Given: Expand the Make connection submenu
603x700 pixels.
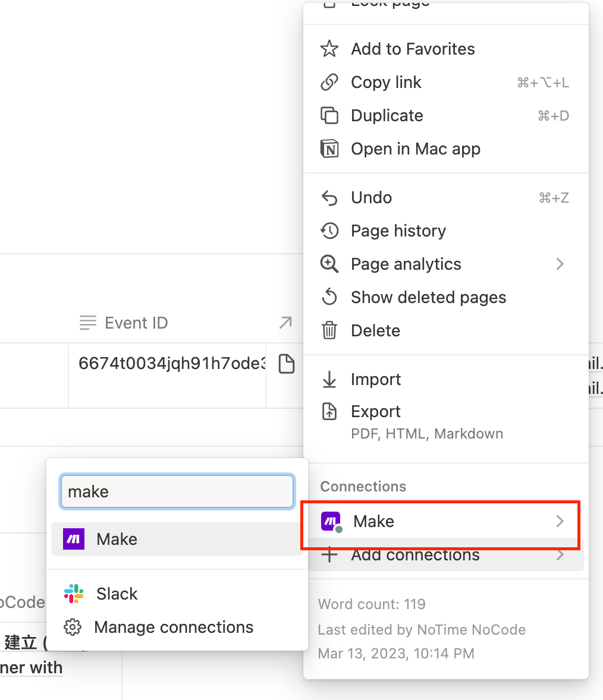Looking at the screenshot, I should click(560, 521).
